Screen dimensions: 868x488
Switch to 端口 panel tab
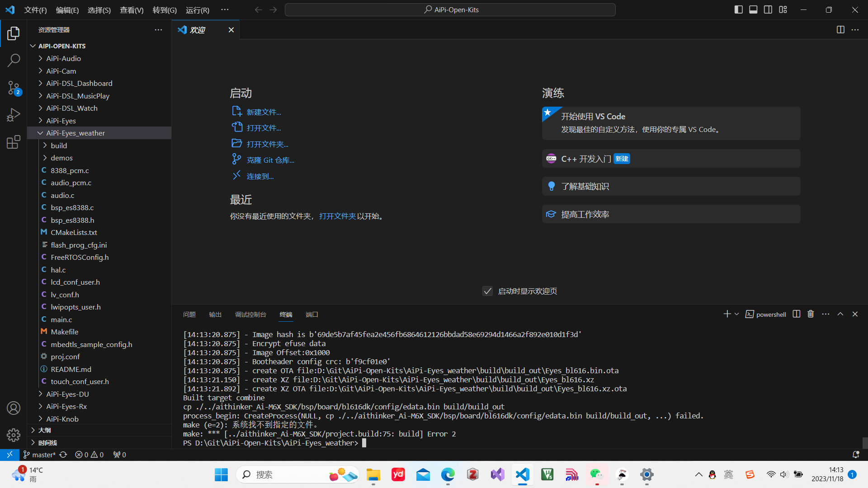tap(312, 314)
